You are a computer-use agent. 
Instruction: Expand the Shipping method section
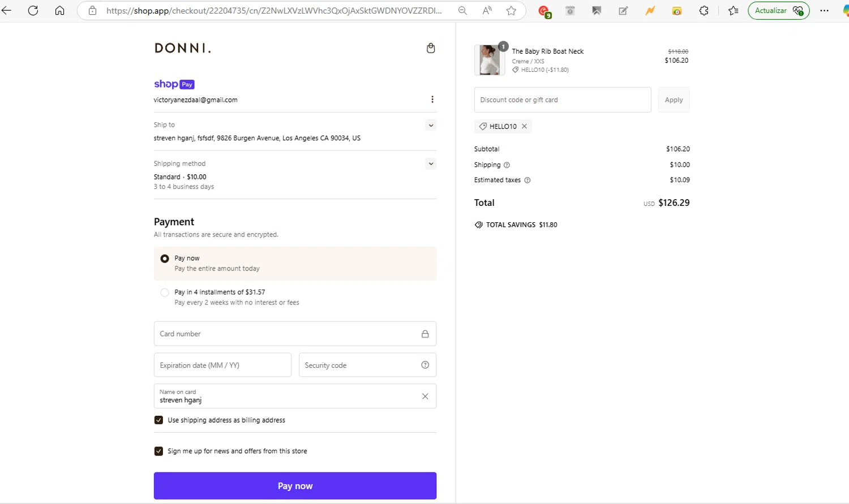[x=431, y=164]
